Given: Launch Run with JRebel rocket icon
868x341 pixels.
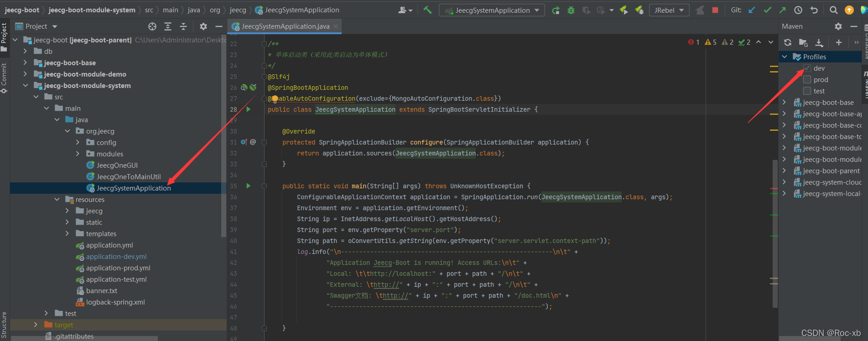Looking at the screenshot, I should click(x=624, y=10).
